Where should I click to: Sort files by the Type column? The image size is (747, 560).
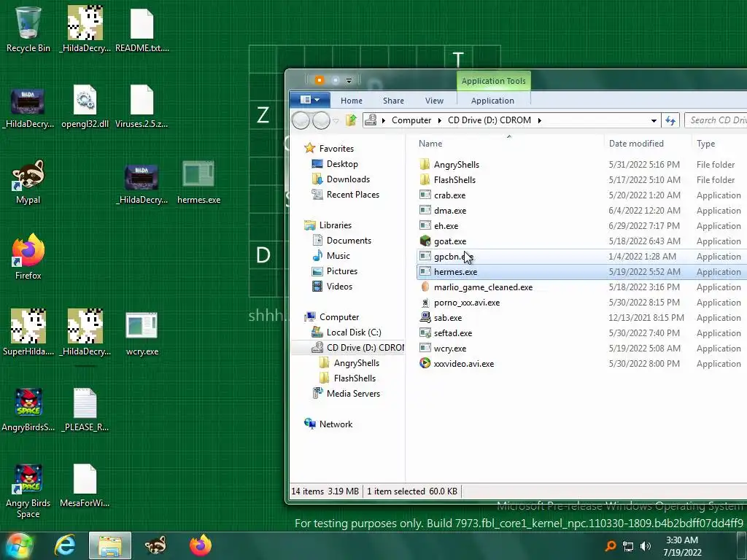[x=719, y=144]
